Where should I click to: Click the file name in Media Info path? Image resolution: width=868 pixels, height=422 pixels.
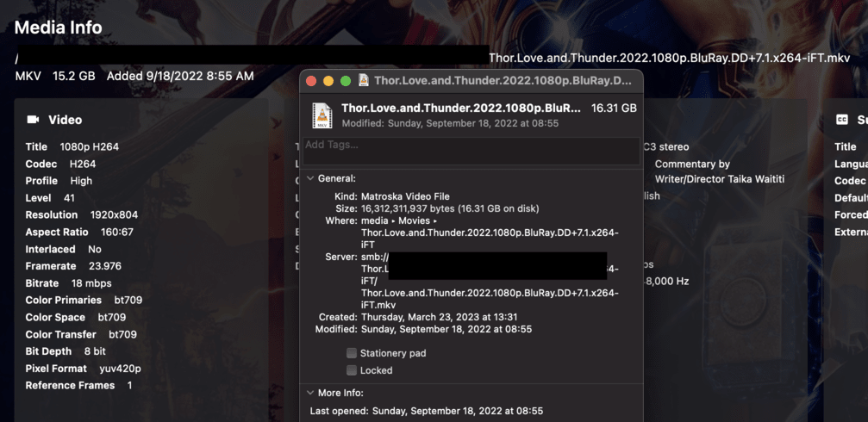click(x=669, y=59)
